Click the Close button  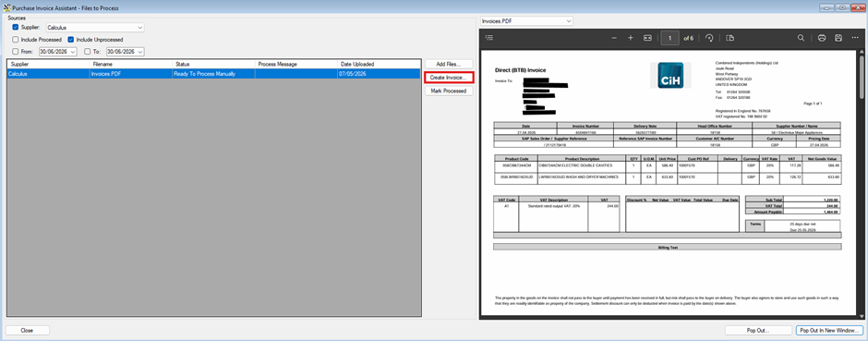(27, 330)
